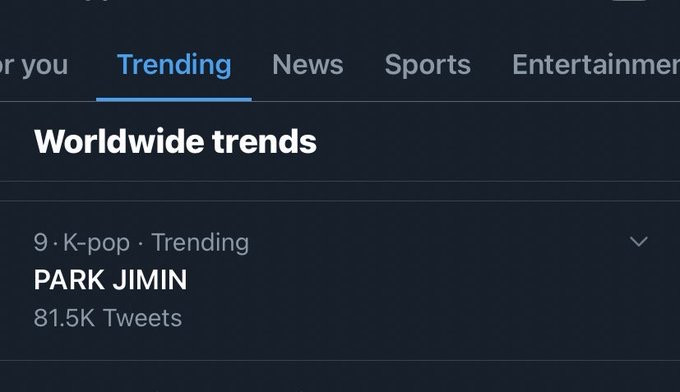Click the word trends in the heading
Viewport: 680px width, 392px height.
coord(265,142)
